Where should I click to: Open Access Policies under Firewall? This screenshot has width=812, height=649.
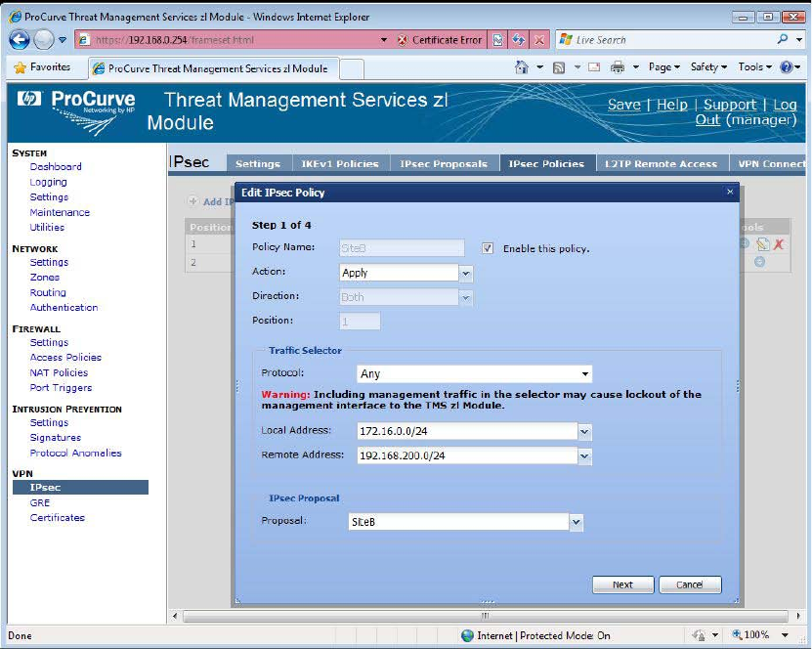coord(65,357)
